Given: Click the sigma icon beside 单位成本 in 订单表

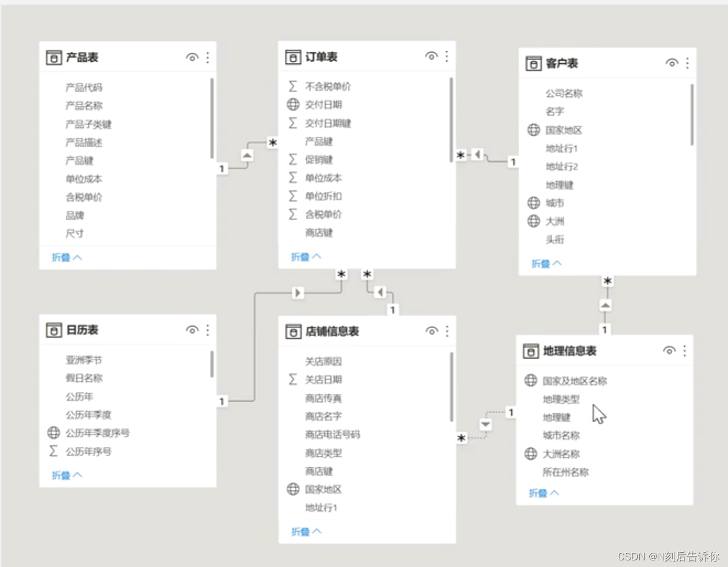Looking at the screenshot, I should click(293, 177).
